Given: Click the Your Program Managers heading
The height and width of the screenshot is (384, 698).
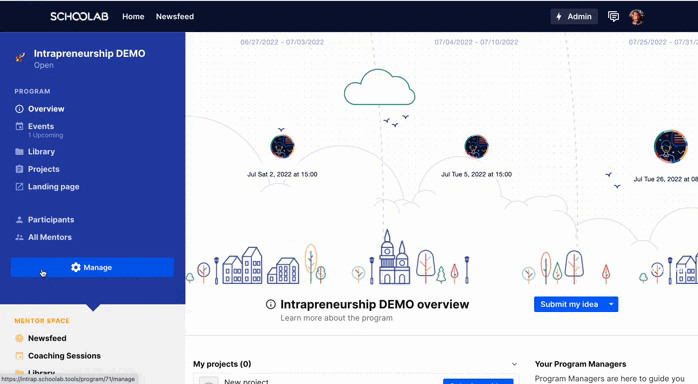Looking at the screenshot, I should [580, 364].
